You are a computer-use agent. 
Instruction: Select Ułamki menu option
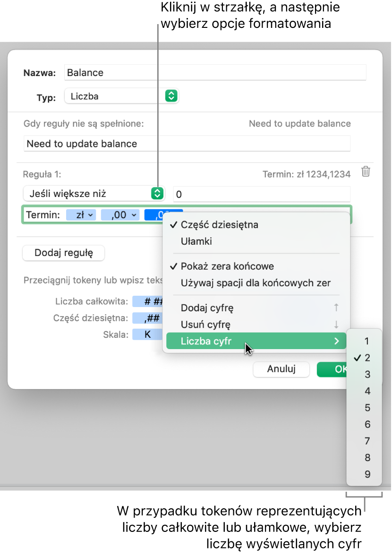[x=256, y=241]
